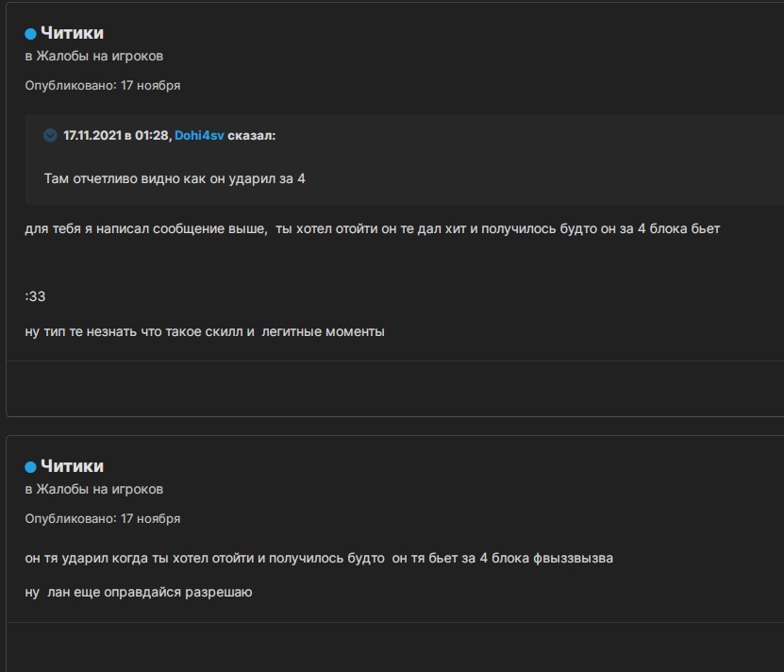Click the line "ну лан еще оправдайся разрешаю"
This screenshot has width=784, height=672.
click(x=139, y=593)
